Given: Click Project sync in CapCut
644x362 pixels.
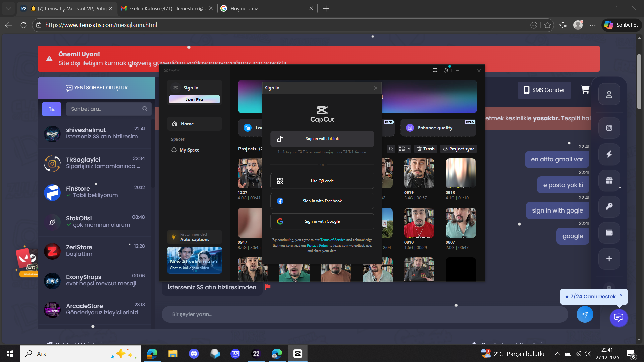Looking at the screenshot, I should click(x=459, y=149).
